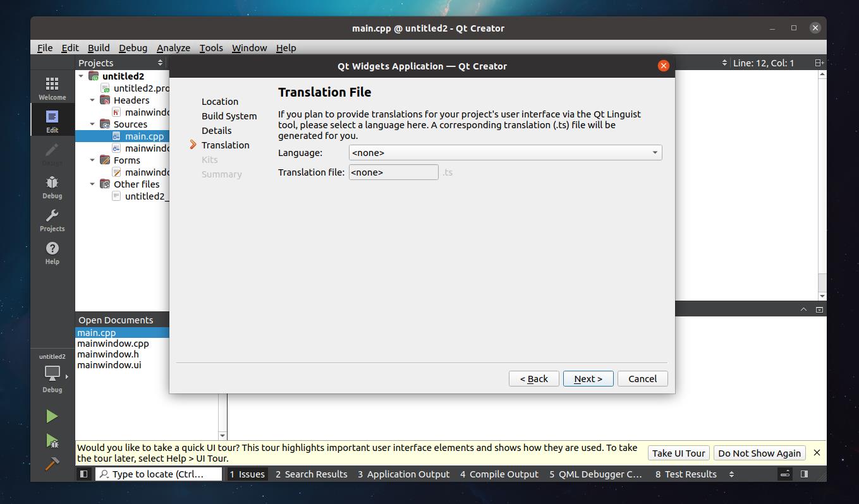
Task: Open the Search Results output tab
Action: 311,474
